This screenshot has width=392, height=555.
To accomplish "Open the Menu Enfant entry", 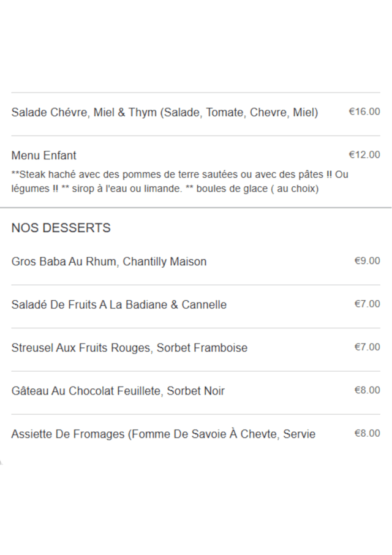I will click(44, 156).
